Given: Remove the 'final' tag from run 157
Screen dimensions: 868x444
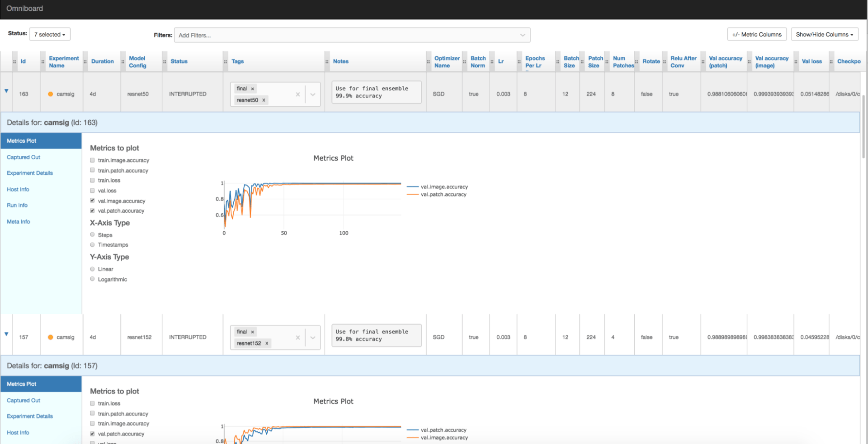Looking at the screenshot, I should coord(253,332).
